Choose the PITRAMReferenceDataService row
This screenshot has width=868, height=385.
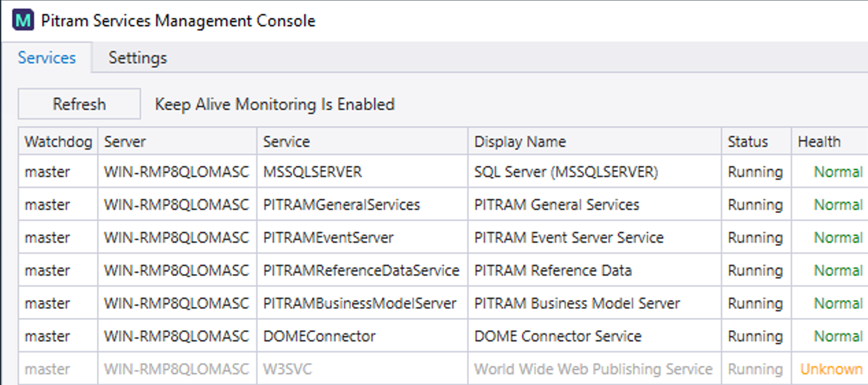361,271
